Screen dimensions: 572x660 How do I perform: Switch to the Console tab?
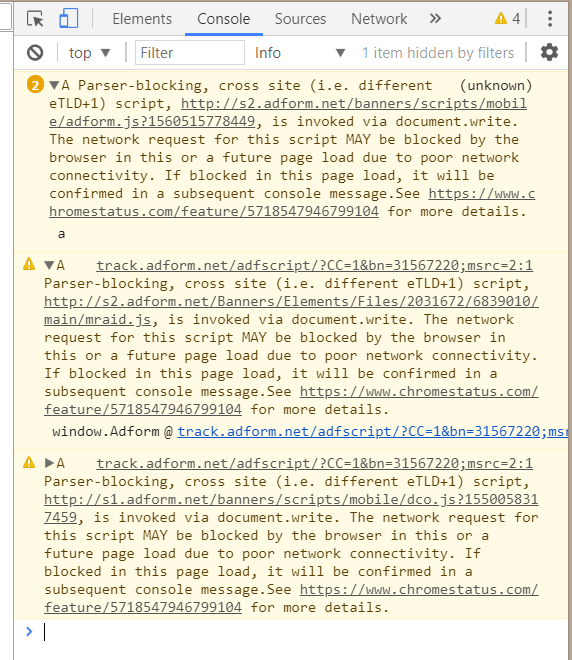(x=223, y=19)
